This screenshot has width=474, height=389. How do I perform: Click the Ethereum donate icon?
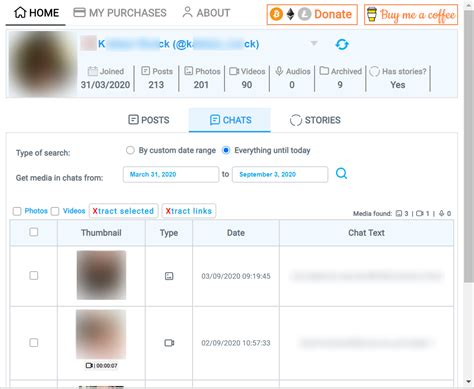290,14
